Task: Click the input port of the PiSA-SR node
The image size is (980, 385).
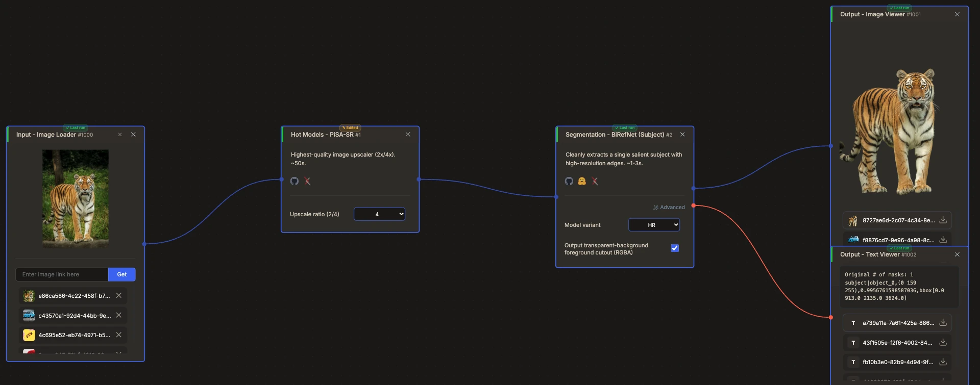Action: tap(281, 179)
